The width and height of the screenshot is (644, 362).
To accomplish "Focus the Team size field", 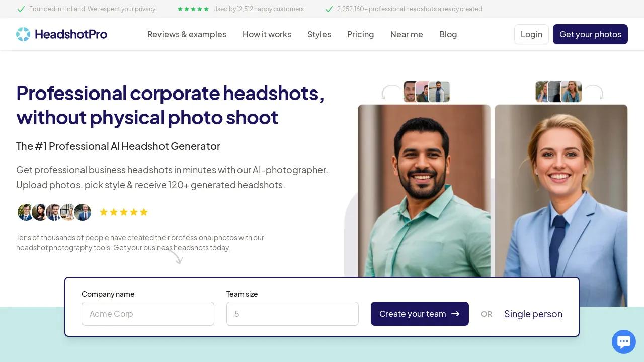I will click(292, 314).
